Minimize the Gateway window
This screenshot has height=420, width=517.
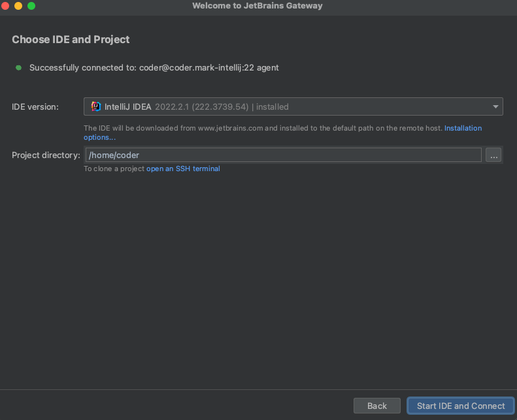18,6
